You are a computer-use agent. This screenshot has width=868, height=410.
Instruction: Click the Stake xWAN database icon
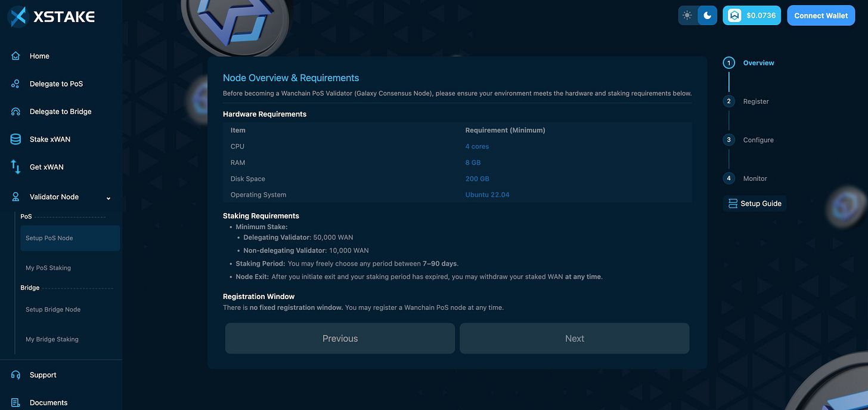click(x=16, y=139)
